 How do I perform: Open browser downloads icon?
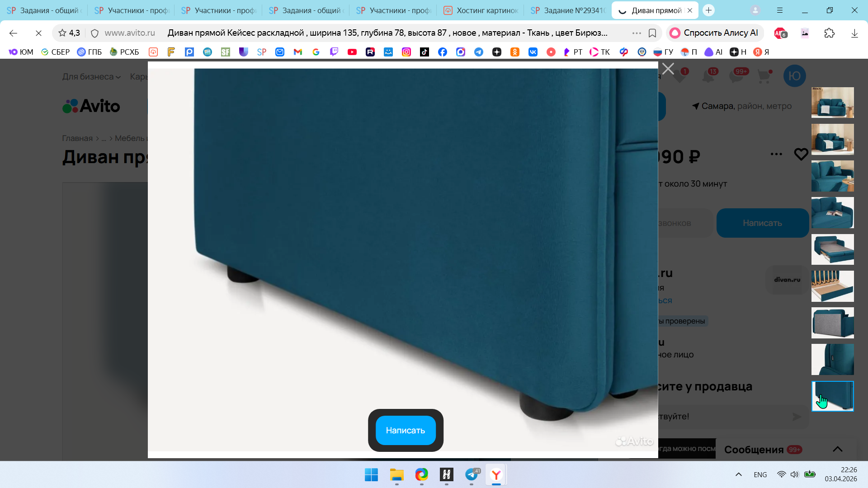coord(854,33)
